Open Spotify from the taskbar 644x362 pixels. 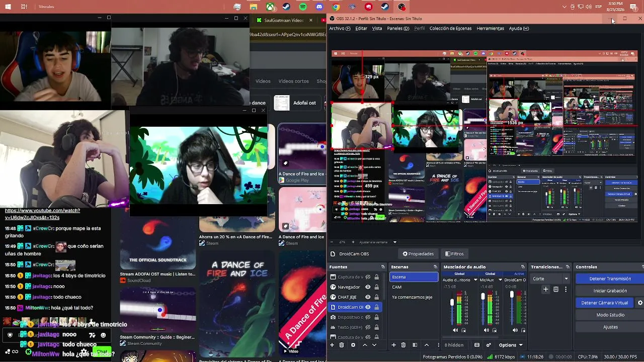pos(302,7)
